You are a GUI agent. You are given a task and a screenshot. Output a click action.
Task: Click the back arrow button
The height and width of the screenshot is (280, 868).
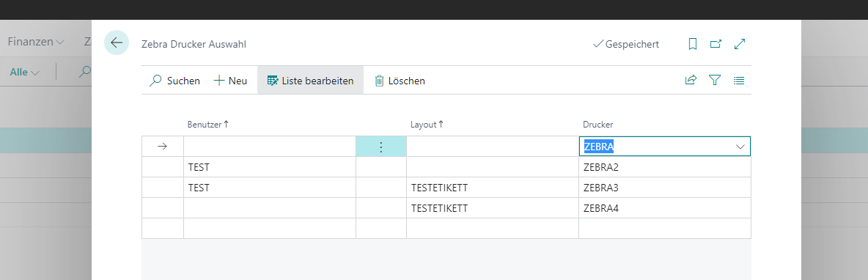point(117,43)
